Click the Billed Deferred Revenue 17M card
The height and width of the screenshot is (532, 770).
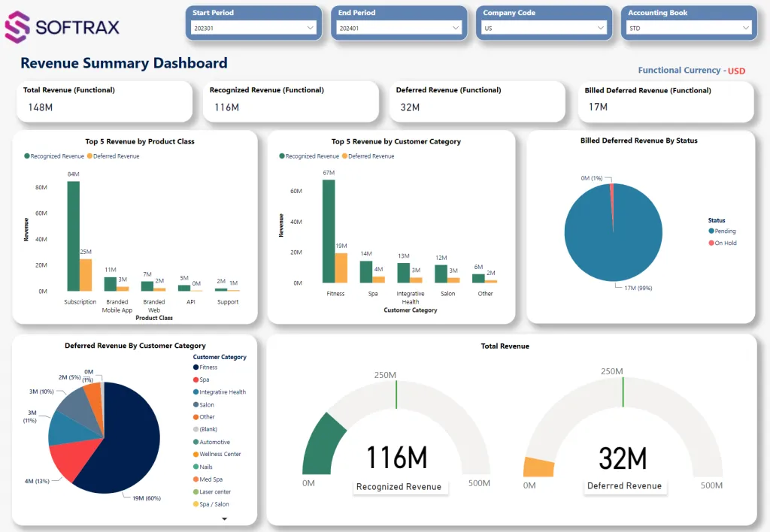(x=665, y=101)
